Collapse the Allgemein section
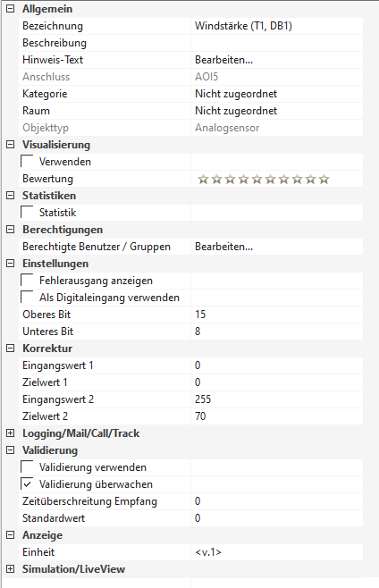This screenshot has width=379, height=588. tap(11, 9)
